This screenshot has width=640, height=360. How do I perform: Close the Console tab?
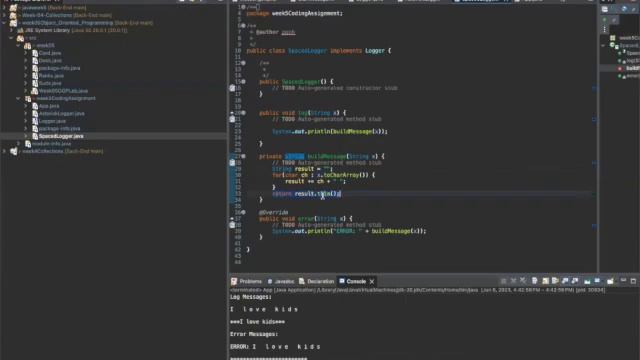tap(372, 282)
